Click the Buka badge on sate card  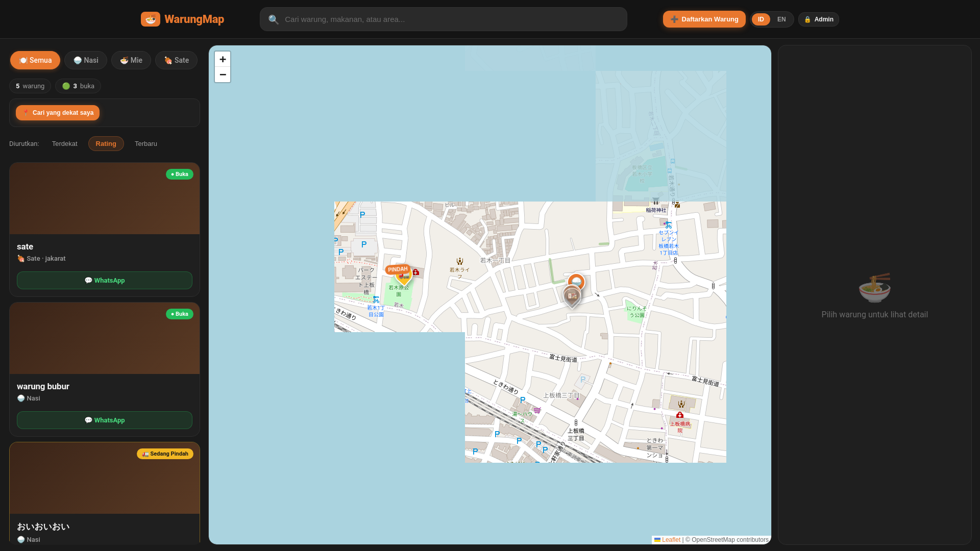click(x=180, y=174)
